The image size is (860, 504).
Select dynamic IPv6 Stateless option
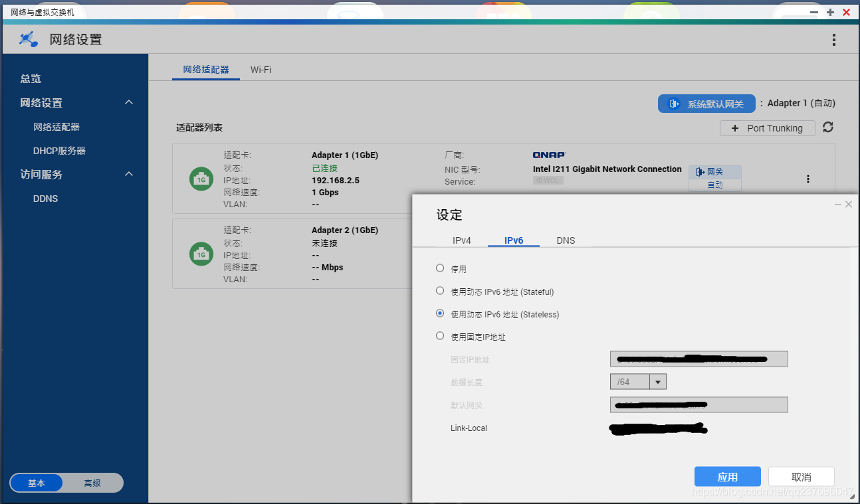click(x=440, y=313)
